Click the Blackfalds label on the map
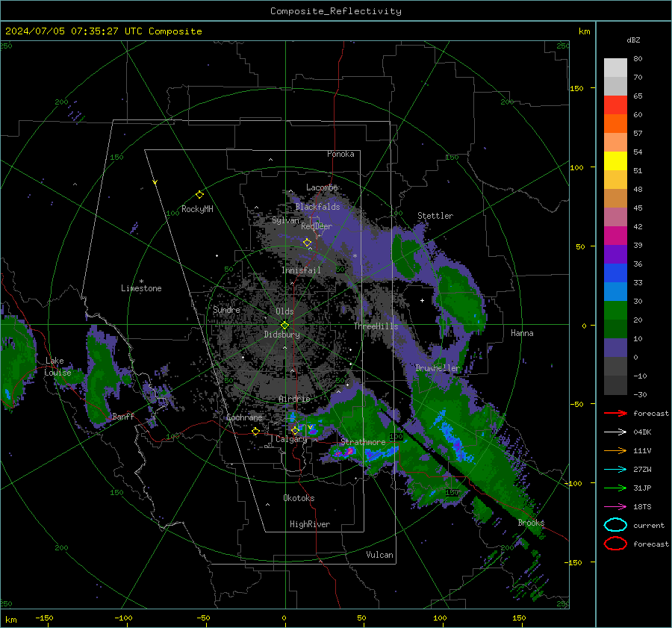 point(317,207)
